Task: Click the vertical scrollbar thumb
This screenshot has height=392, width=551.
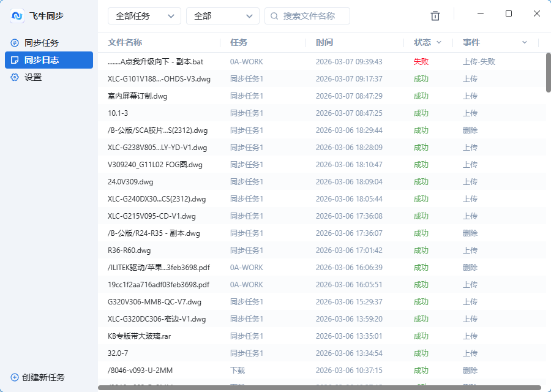Action: point(548,73)
